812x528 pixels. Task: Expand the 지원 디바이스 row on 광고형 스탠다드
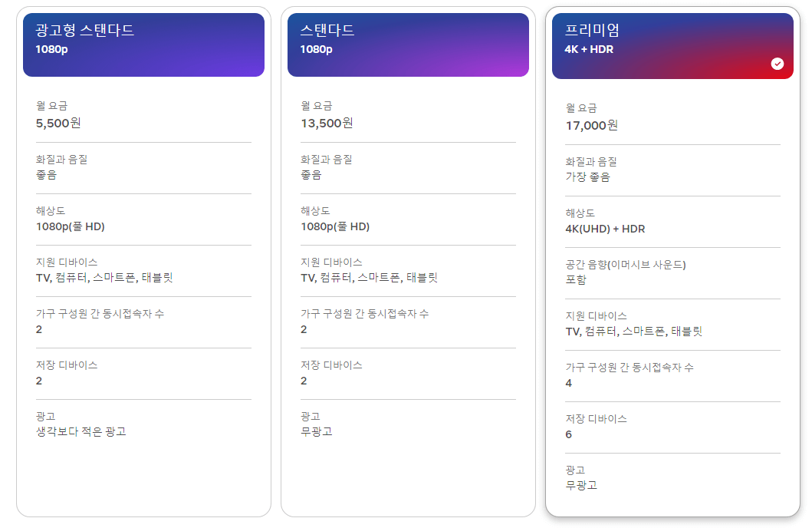tap(143, 271)
